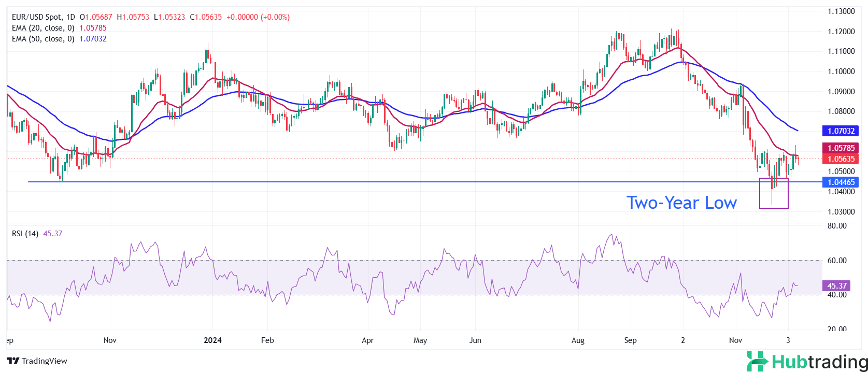Click the Hubtrading brand text

pyautogui.click(x=819, y=361)
